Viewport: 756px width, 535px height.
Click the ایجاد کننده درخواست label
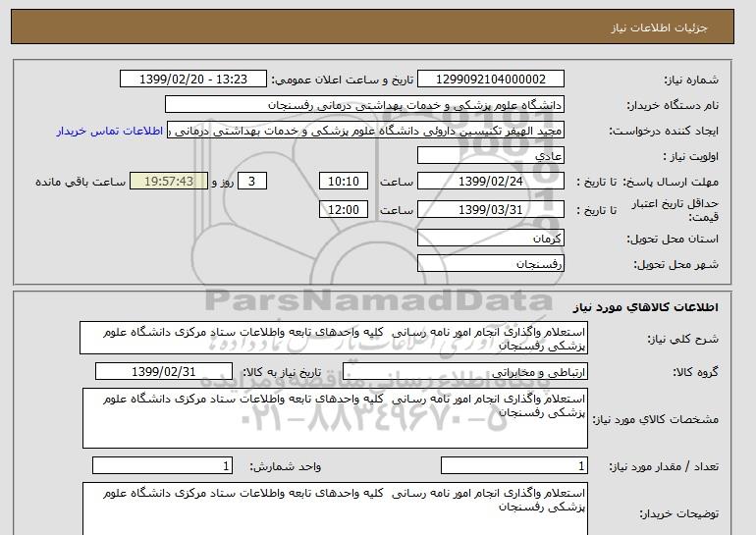point(664,132)
